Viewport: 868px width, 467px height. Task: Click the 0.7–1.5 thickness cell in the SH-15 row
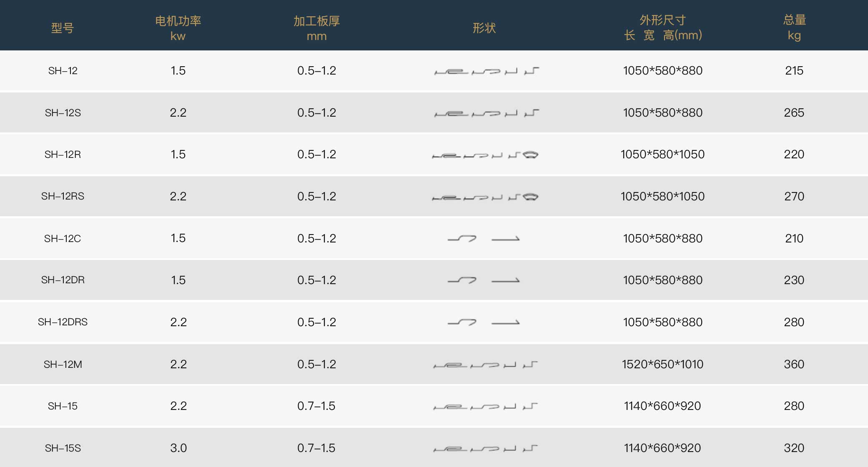(316, 406)
